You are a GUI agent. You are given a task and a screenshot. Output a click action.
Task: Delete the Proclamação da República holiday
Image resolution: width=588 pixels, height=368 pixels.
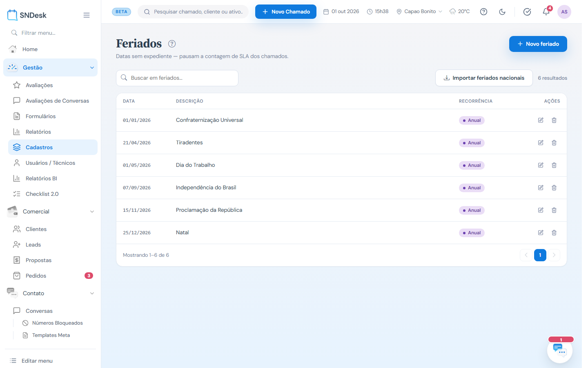[x=554, y=210]
